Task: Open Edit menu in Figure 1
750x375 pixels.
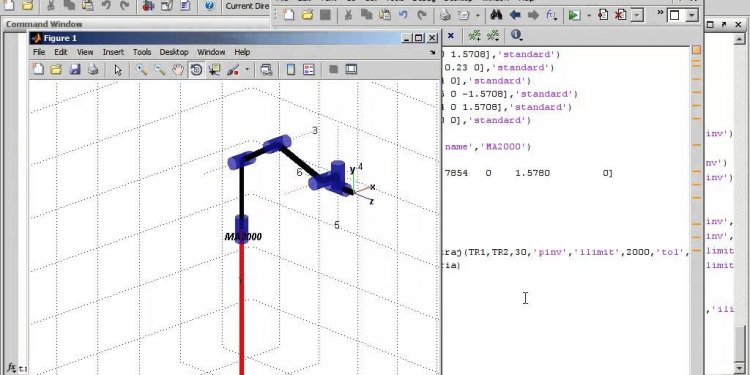Action: click(x=61, y=52)
